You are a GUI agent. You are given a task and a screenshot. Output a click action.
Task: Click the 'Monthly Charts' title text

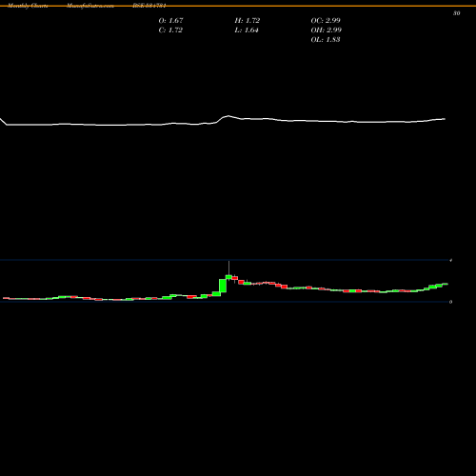[28, 6]
